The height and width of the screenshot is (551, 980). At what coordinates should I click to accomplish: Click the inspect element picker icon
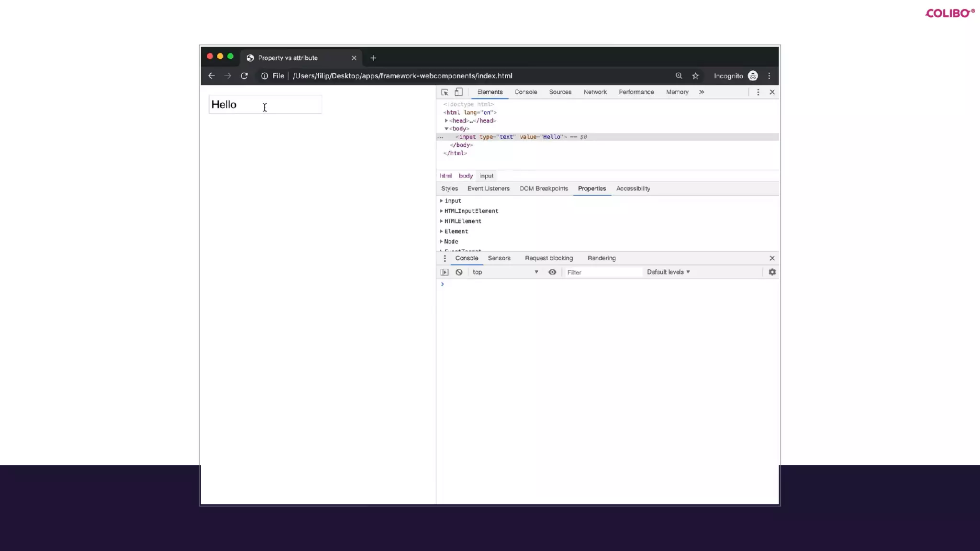coord(445,92)
